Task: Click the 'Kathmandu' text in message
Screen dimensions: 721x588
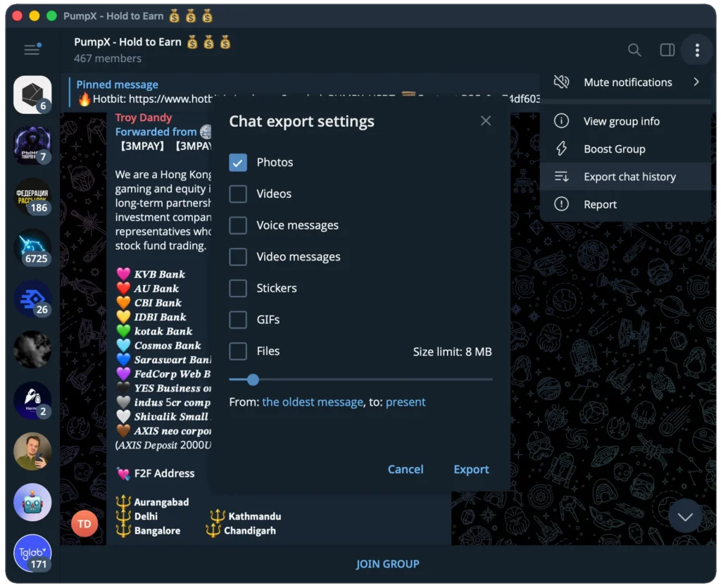Action: (x=254, y=516)
